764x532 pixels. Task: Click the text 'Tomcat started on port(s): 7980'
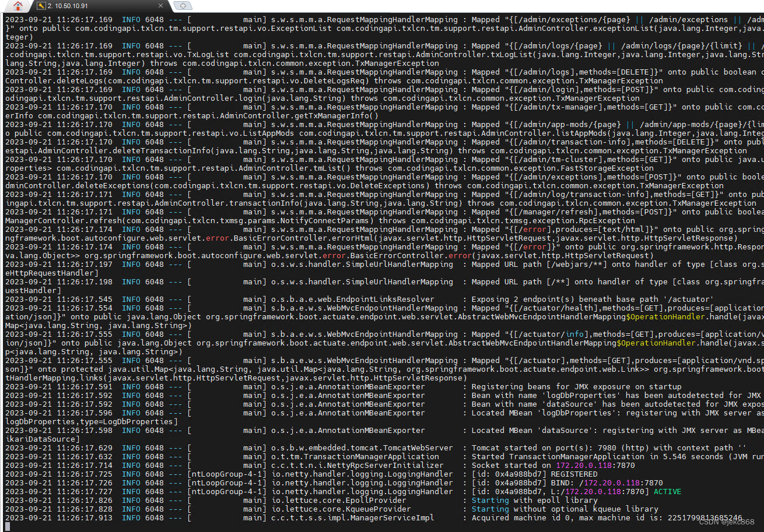tap(543, 448)
